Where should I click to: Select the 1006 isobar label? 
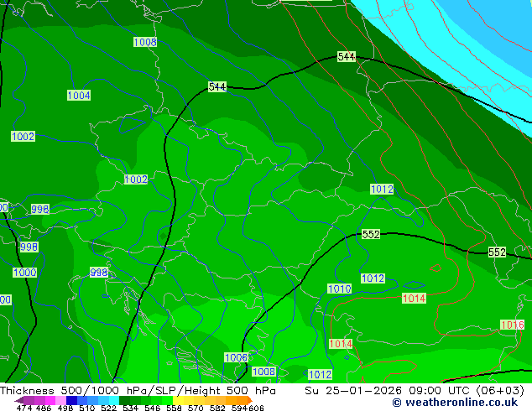[236, 357]
